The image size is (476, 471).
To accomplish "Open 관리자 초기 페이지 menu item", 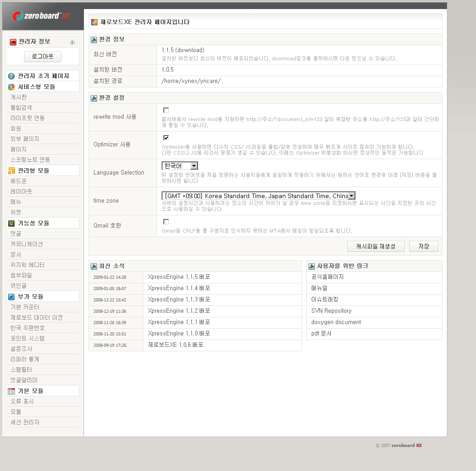I will 44,76.
